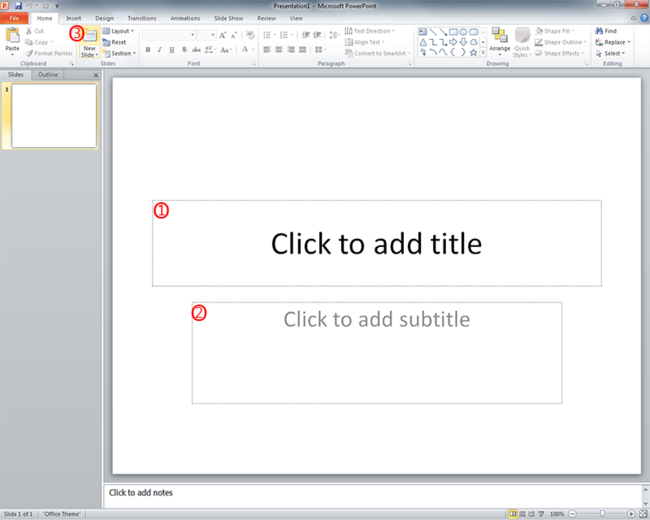Pick the Oval shape in the shapes gallery
Image resolution: width=650 pixels, height=520 pixels.
463,32
